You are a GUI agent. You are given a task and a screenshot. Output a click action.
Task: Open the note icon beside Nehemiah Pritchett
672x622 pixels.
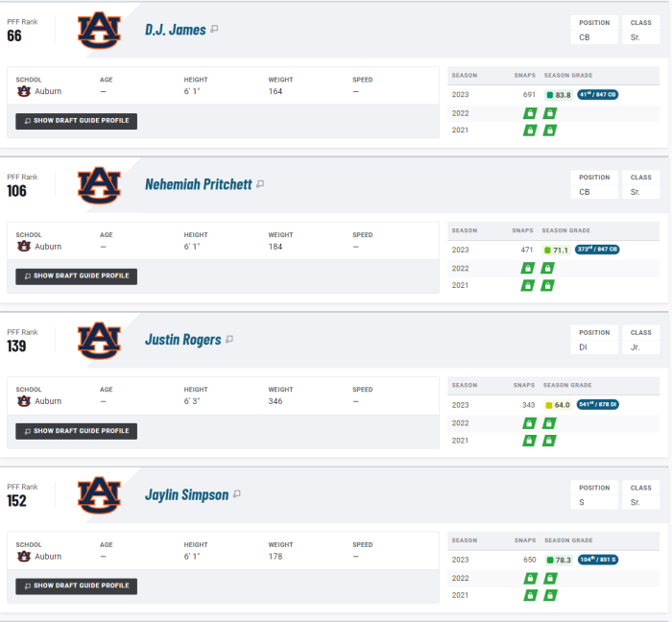[260, 184]
